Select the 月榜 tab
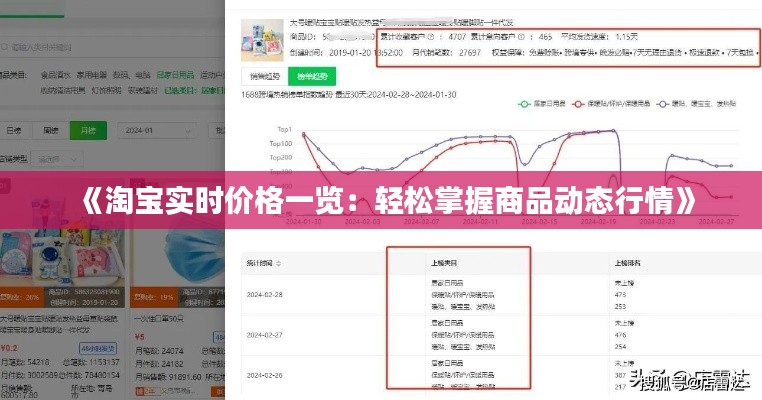This screenshot has height=400, width=762. point(90,130)
